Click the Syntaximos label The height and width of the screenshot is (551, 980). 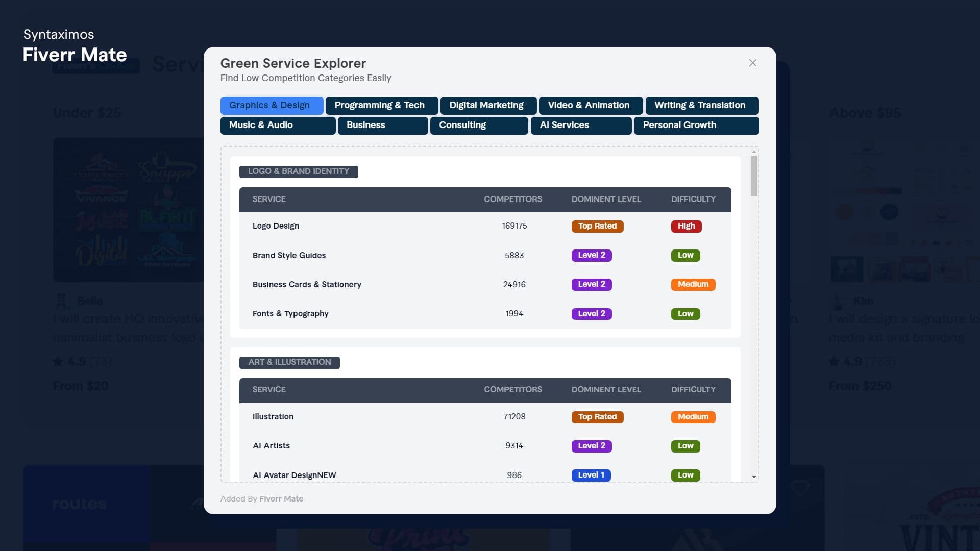point(59,35)
